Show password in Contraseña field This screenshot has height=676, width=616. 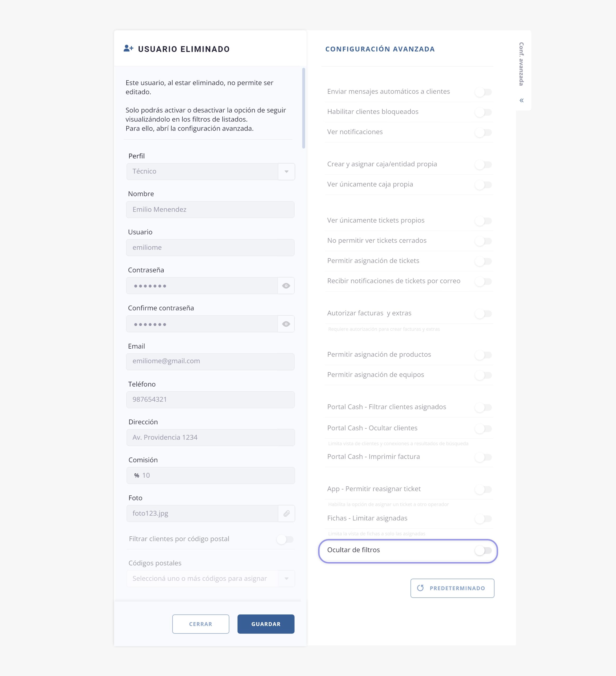tap(286, 286)
